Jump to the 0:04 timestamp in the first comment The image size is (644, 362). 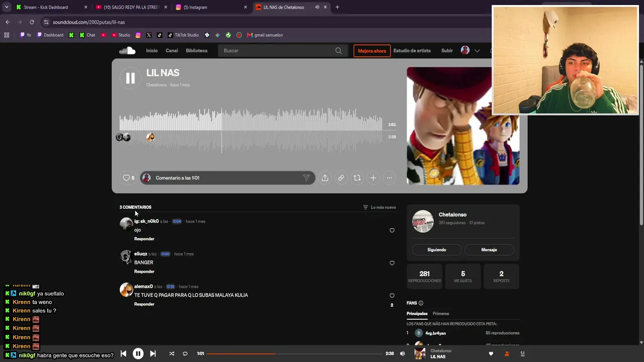(177, 221)
